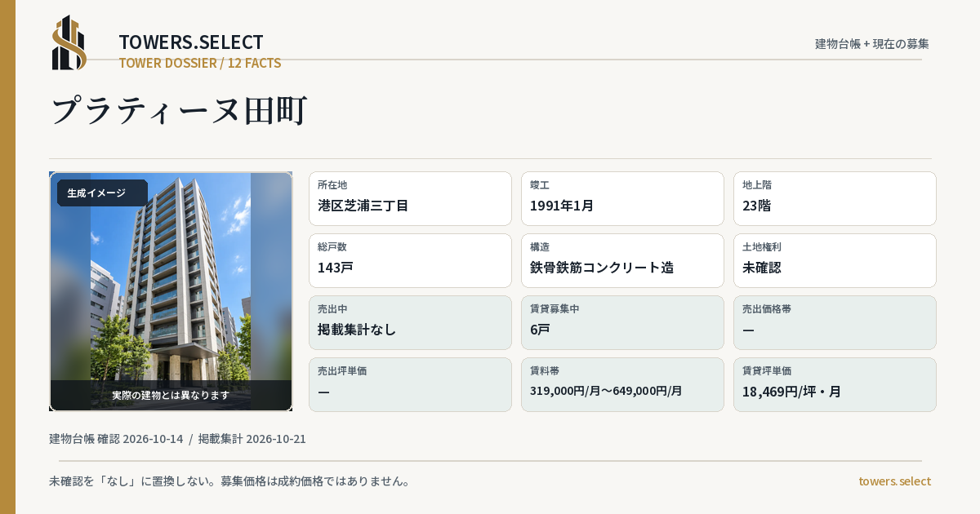
Task: Click the 建物台帳 確認 2026-10-14 date text
Action: 116,439
